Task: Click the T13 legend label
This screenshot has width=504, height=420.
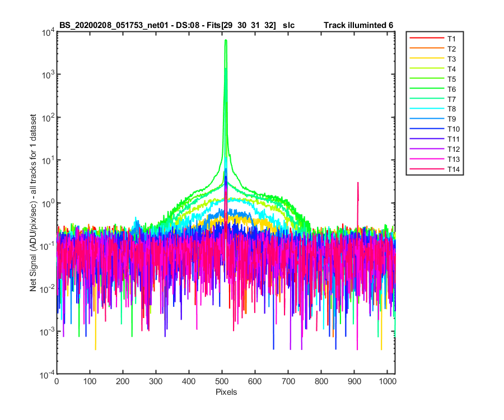Action: point(453,160)
